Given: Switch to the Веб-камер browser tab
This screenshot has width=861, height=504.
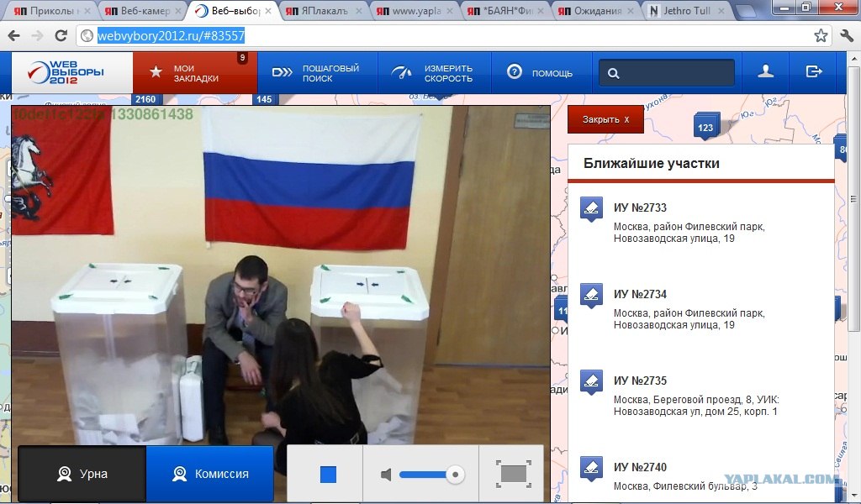Looking at the screenshot, I should [x=143, y=10].
